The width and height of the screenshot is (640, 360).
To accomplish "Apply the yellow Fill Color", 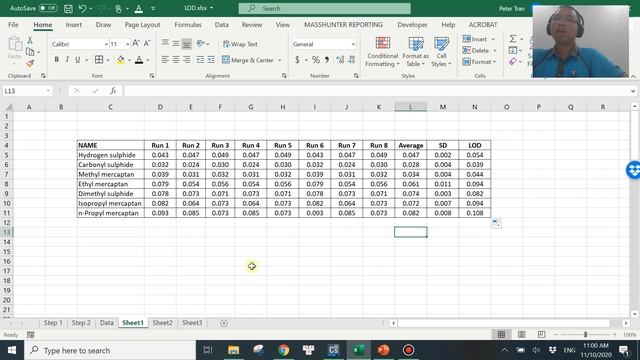I will point(120,60).
